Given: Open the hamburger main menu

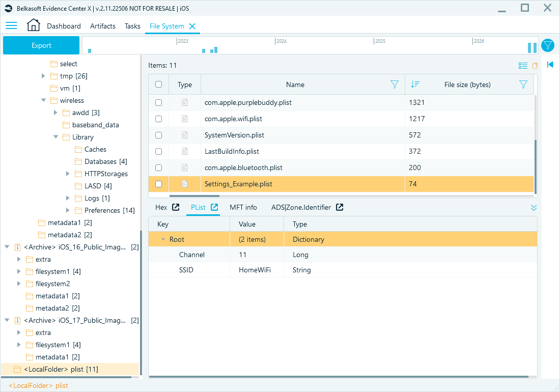Looking at the screenshot, I should pyautogui.click(x=11, y=25).
